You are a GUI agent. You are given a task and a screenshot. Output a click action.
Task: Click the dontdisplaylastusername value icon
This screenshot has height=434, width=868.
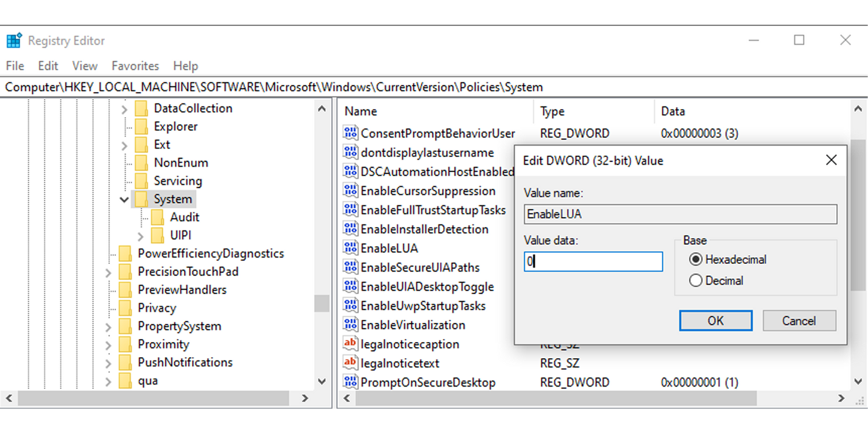351,152
